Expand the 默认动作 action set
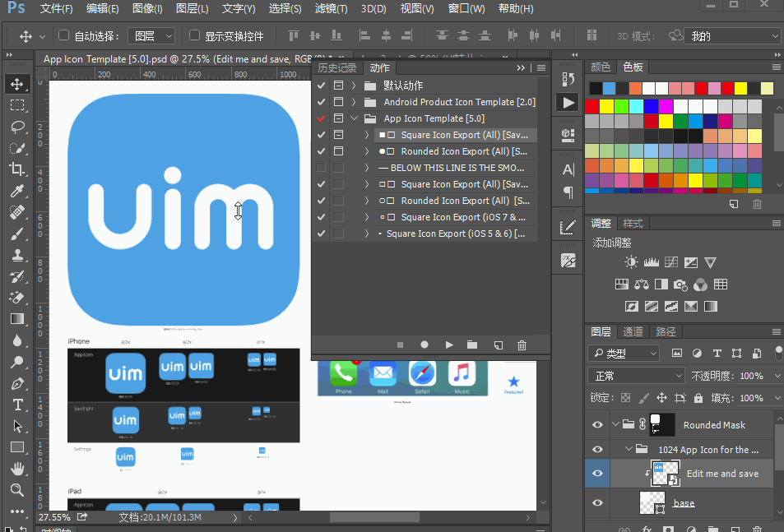Screen dimensions: 784x532 pyautogui.click(x=354, y=86)
